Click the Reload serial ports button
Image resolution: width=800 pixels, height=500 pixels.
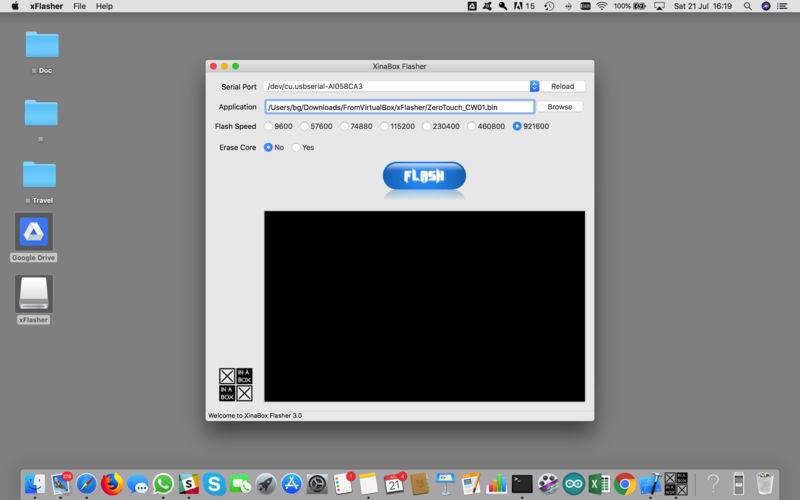(x=562, y=86)
